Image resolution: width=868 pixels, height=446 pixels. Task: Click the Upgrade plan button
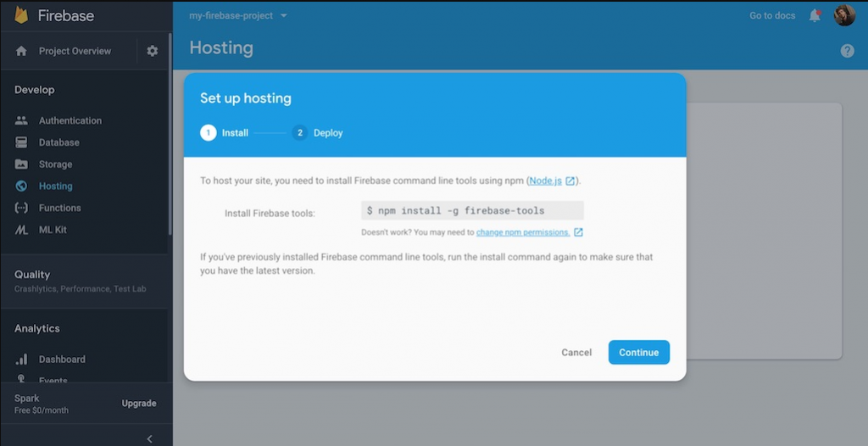tap(139, 404)
